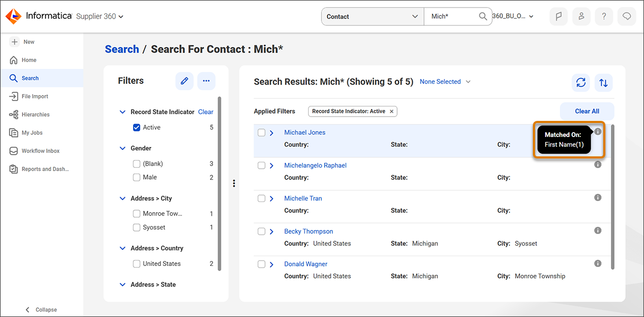
Task: Click the info icon on Michael Jones row
Action: coord(598,132)
